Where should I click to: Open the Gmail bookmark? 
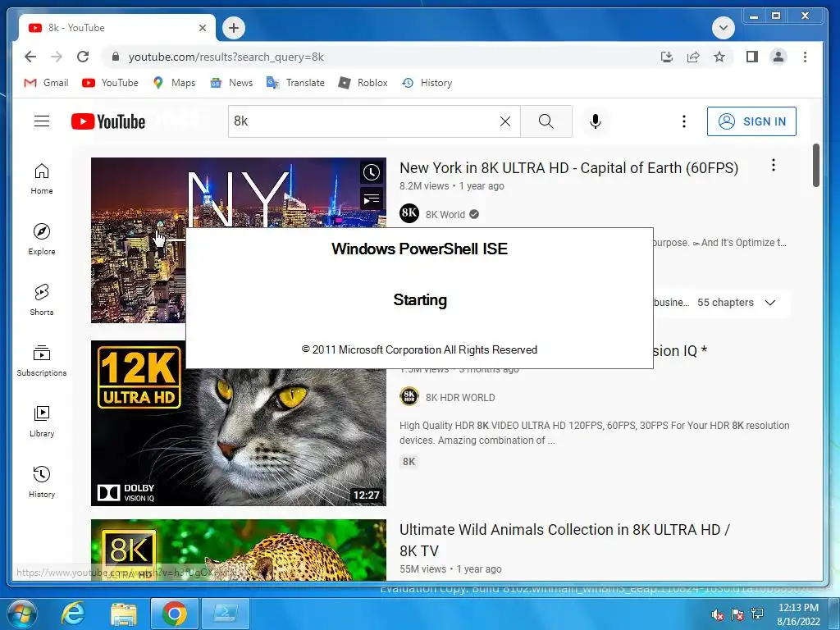[46, 83]
